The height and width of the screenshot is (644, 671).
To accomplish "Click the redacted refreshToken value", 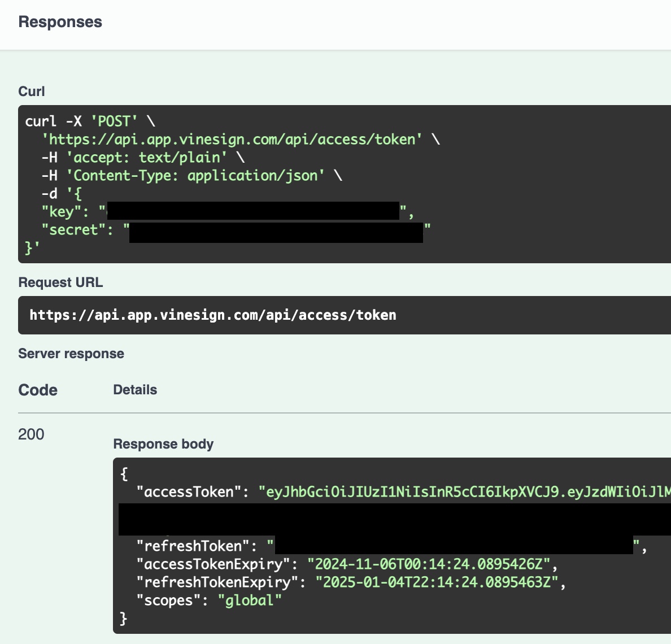I will coord(454,545).
